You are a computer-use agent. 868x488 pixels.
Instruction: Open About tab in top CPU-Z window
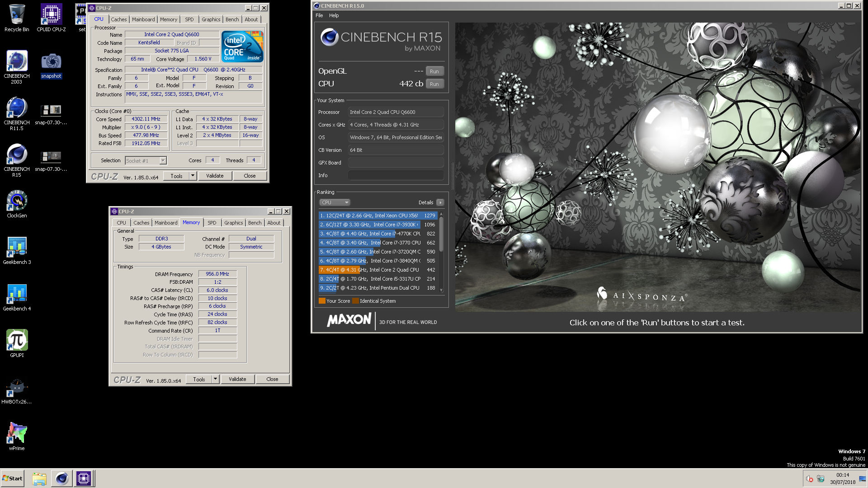[251, 19]
